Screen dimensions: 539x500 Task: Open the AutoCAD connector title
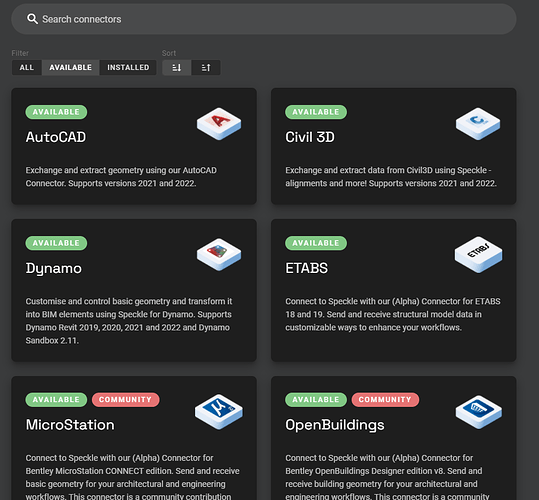(x=56, y=137)
